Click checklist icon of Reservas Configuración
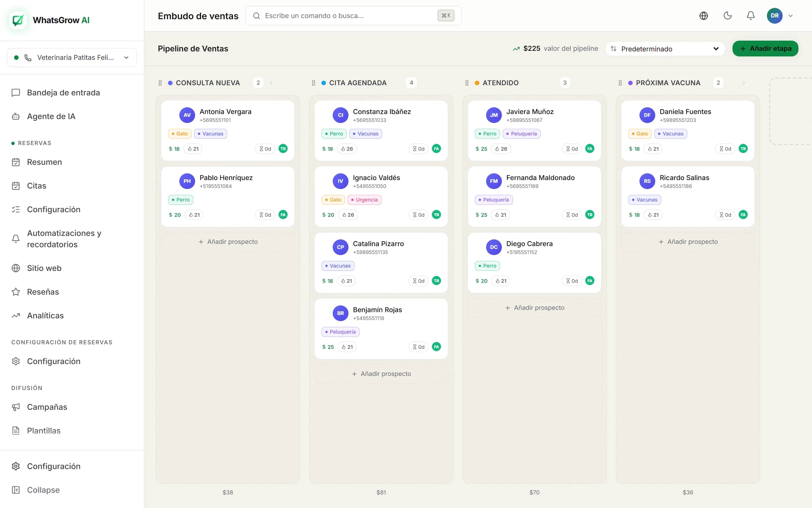The height and width of the screenshot is (508, 812). (x=16, y=210)
